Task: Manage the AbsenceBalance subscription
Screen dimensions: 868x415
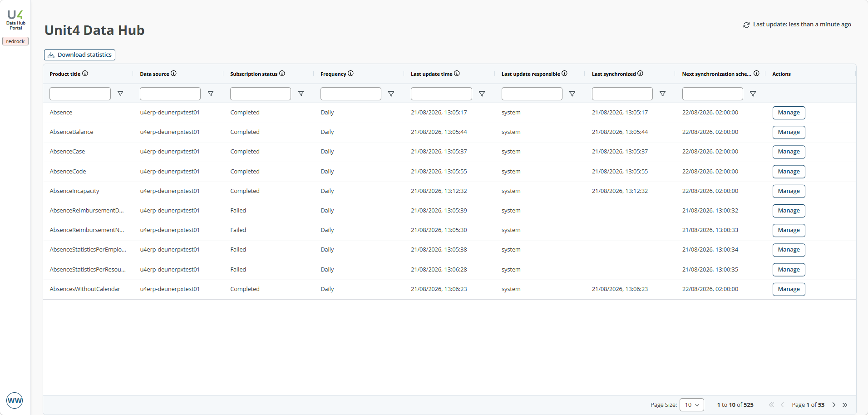Action: click(x=789, y=132)
